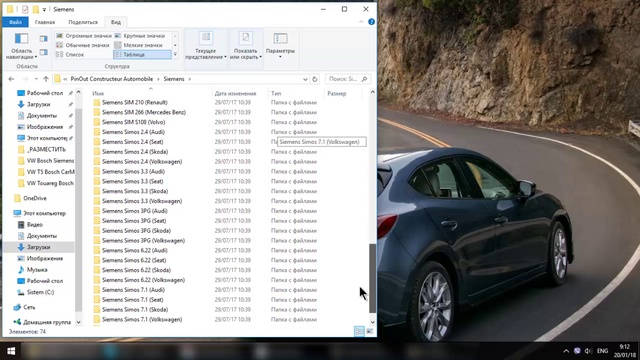Switch to the Поделиться ribbon tab
The width and height of the screenshot is (640, 360).
pos(83,22)
